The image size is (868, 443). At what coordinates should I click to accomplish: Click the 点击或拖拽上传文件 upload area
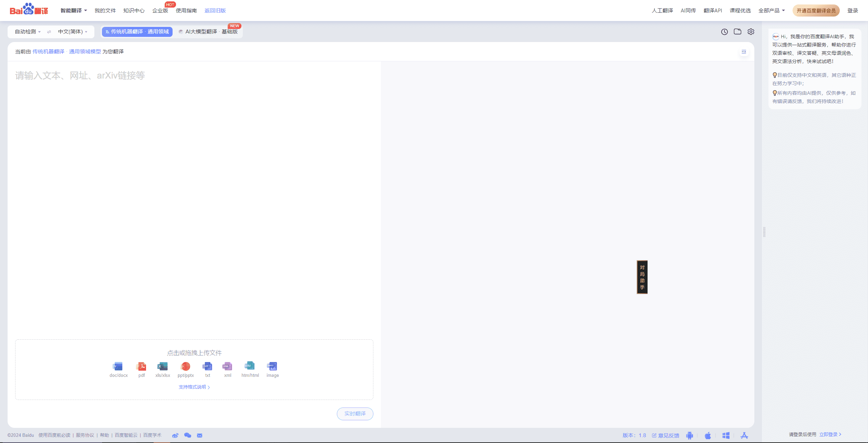coord(194,370)
